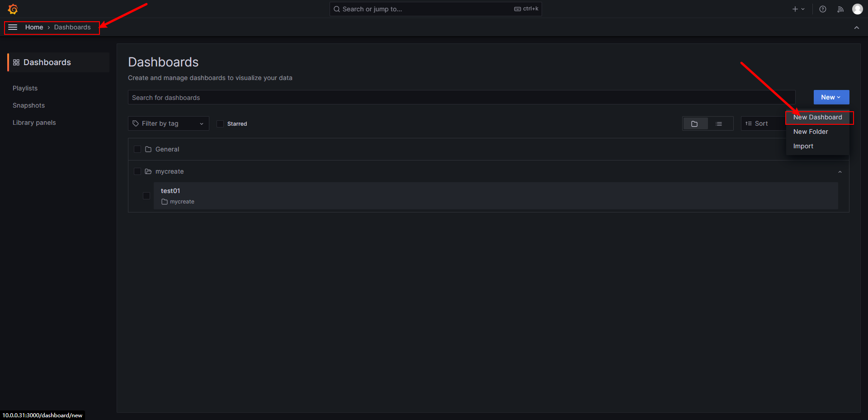The height and width of the screenshot is (420, 868).
Task: Click the General folder icon
Action: tap(148, 149)
